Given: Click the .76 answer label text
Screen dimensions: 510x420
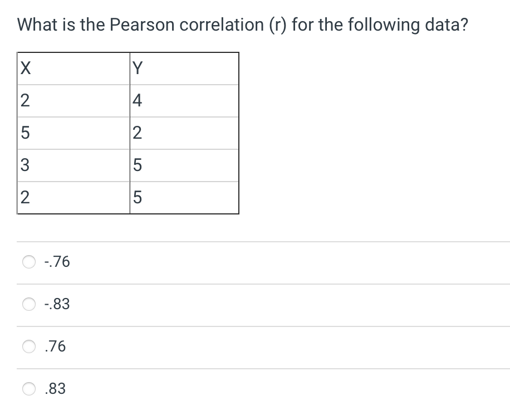Looking at the screenshot, I should click(x=54, y=346).
